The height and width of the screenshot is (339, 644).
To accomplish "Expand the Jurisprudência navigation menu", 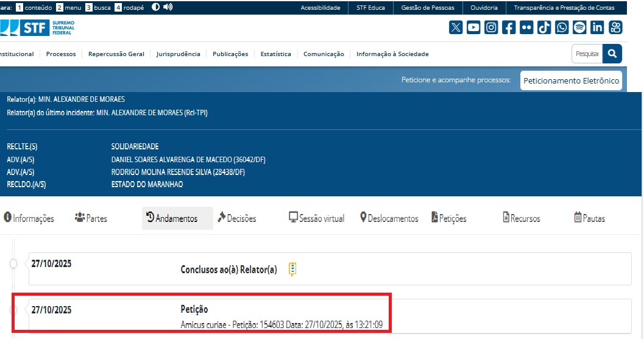I will pos(178,54).
